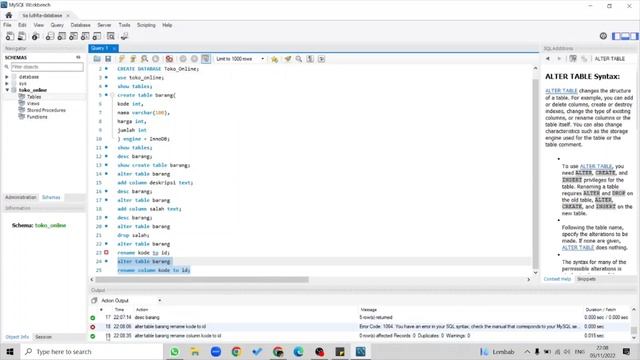Create a new stored procedure toolbar icon
Image resolution: width=640 pixels, height=360 pixels.
pos(85,36)
